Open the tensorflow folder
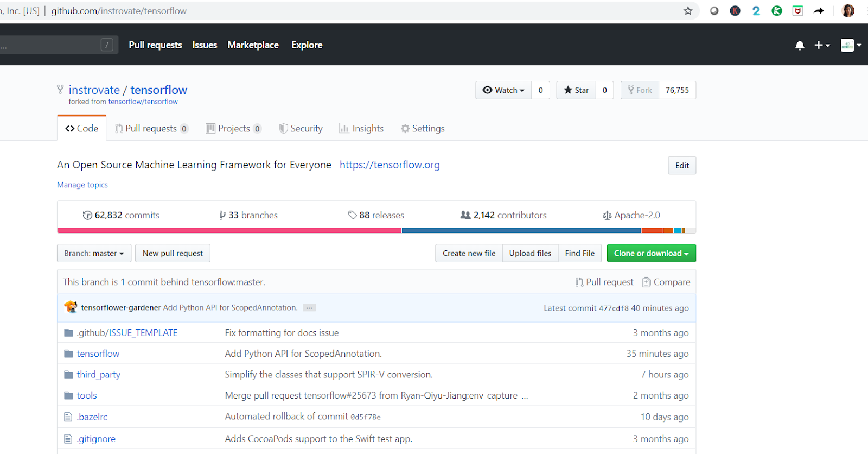This screenshot has height=454, width=868. (x=98, y=354)
